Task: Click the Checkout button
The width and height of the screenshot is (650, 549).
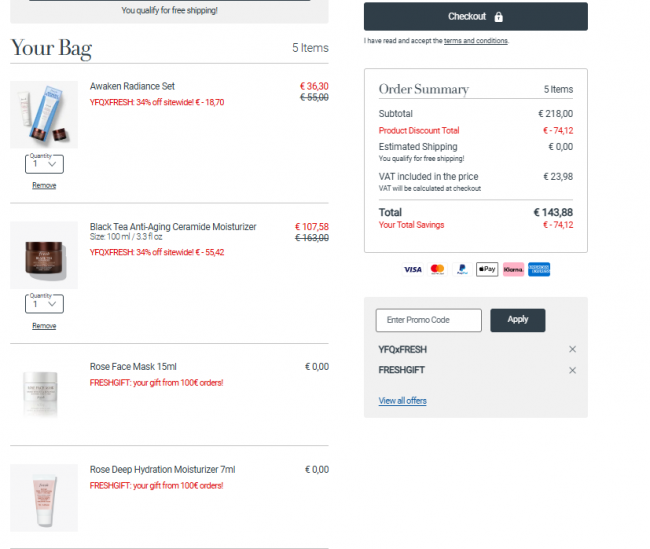Action: [x=475, y=17]
